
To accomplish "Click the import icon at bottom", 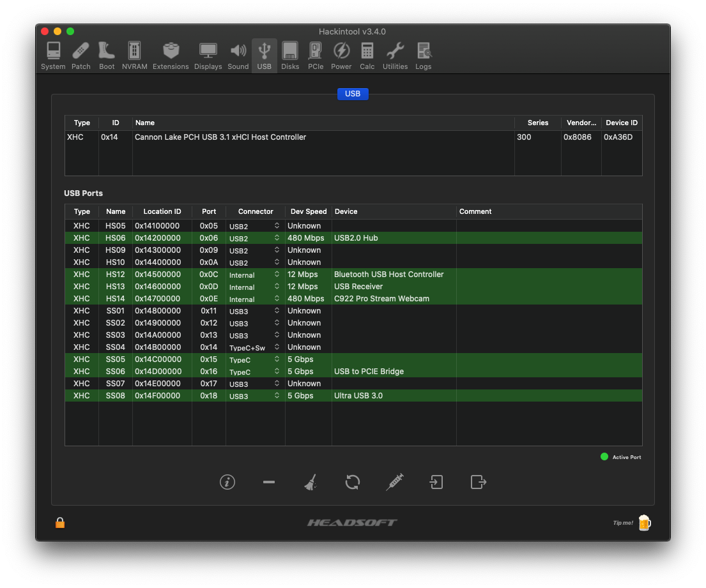I will (x=436, y=482).
